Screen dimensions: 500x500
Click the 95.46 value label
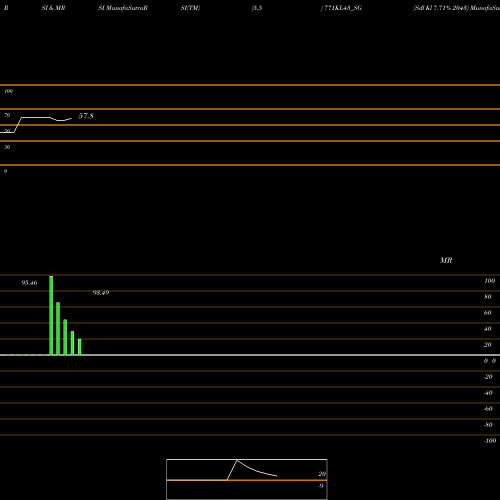point(29,283)
